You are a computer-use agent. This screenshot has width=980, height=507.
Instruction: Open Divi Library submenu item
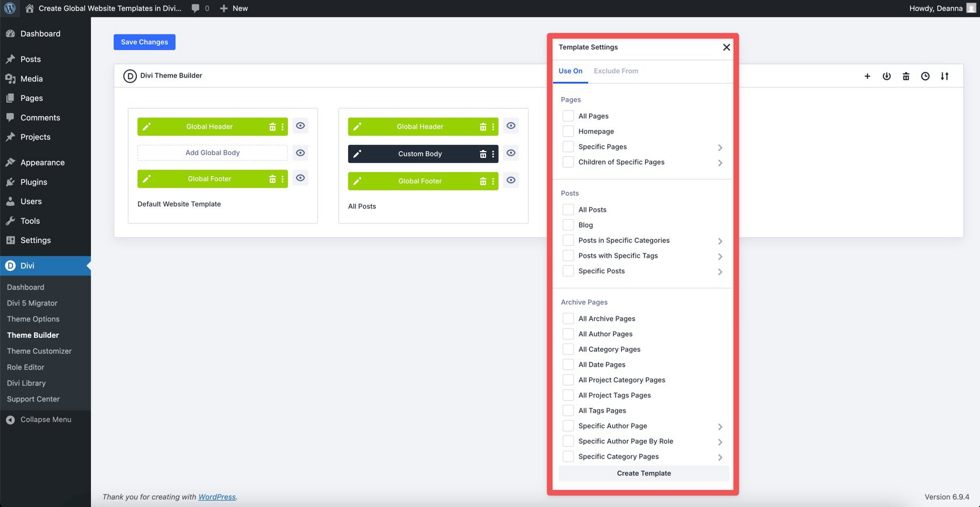point(26,383)
